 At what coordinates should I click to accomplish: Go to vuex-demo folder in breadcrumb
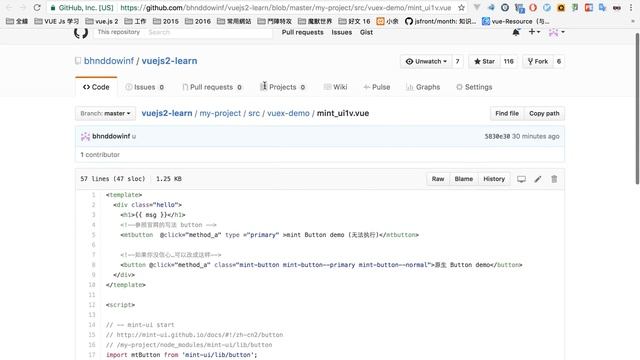tap(288, 113)
